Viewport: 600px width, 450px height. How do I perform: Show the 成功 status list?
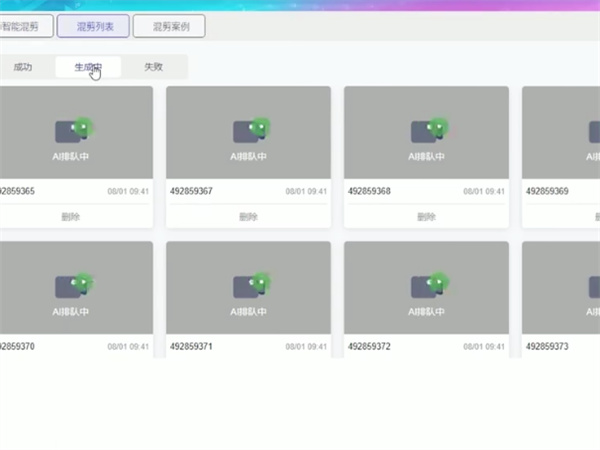(23, 67)
